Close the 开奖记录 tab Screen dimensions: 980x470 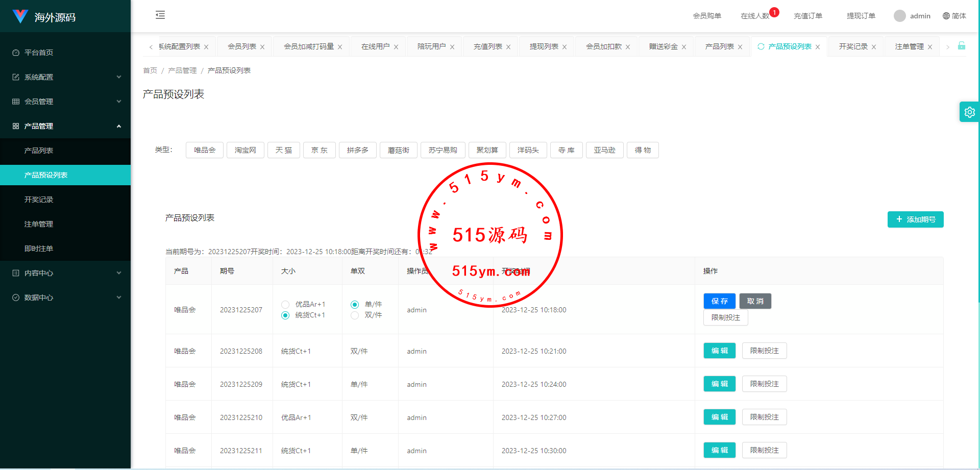click(874, 47)
